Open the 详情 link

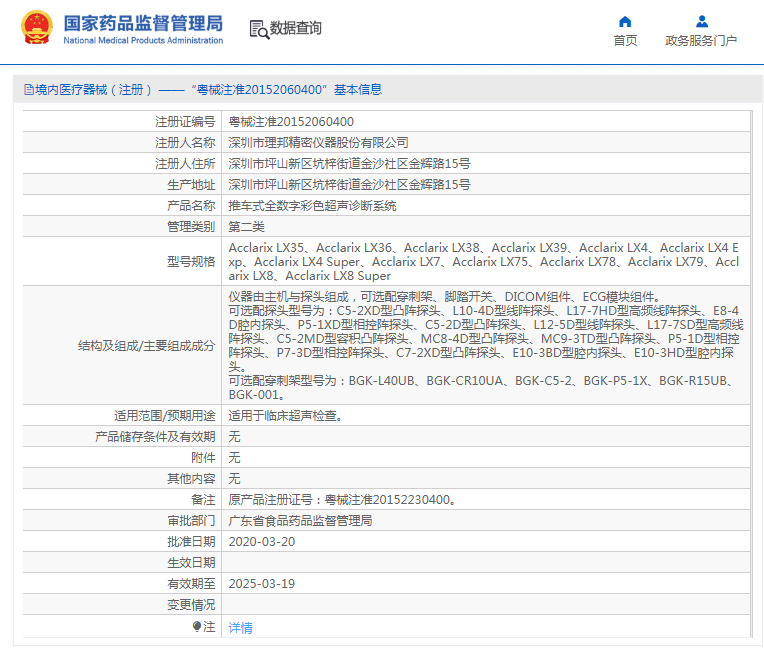[241, 628]
